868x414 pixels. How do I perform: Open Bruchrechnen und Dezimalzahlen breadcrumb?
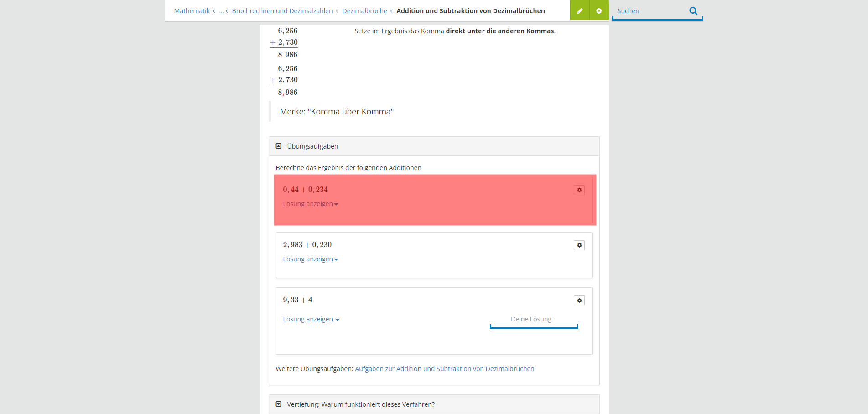(x=282, y=11)
